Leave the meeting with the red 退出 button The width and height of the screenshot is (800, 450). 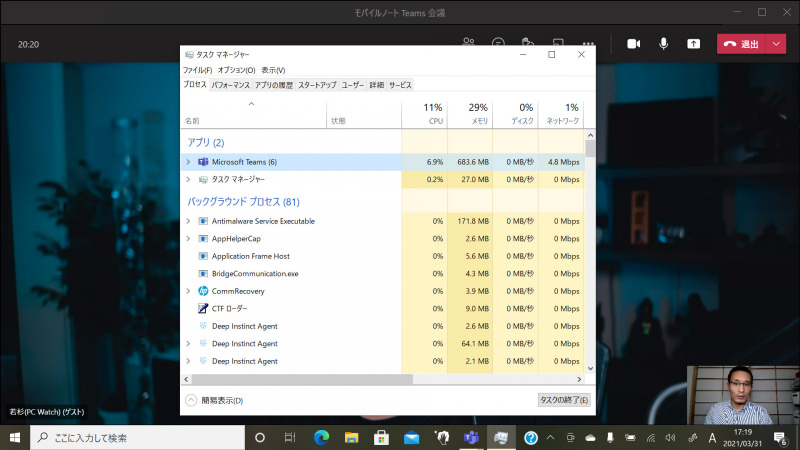[x=742, y=44]
